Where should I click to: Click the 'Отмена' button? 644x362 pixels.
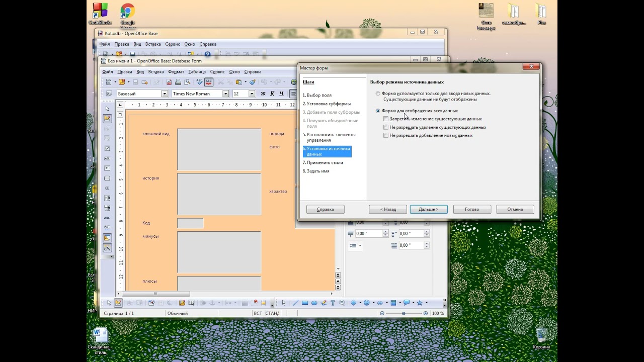(515, 209)
